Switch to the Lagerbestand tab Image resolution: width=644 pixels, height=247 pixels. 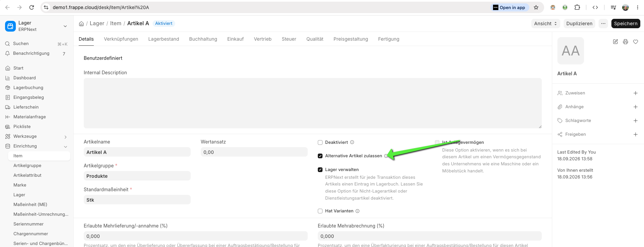pyautogui.click(x=163, y=39)
